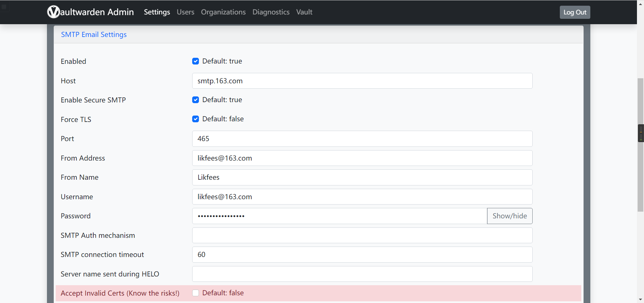
Task: Click the Show/hide password button
Action: 509,216
